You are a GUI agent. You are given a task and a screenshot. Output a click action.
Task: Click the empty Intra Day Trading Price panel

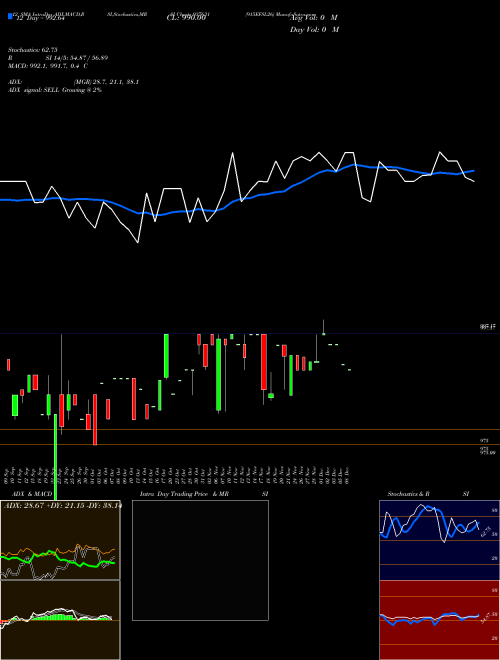coord(200,560)
